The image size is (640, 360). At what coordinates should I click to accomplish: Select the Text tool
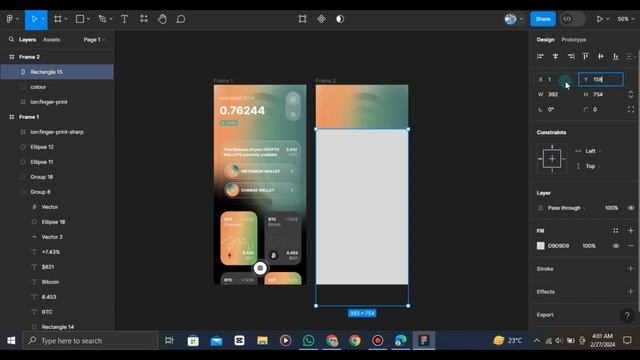pyautogui.click(x=124, y=19)
